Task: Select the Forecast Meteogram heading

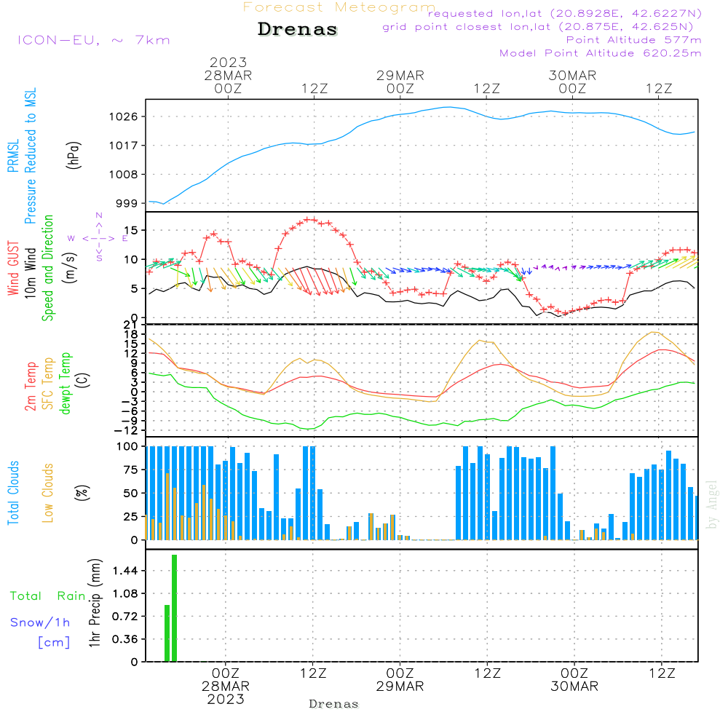Action: tap(339, 7)
